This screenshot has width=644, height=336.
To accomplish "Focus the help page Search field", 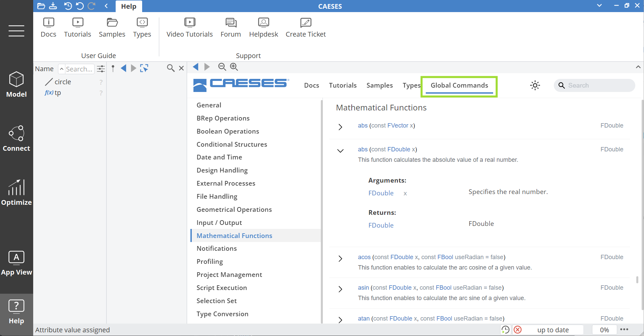I will tap(594, 85).
